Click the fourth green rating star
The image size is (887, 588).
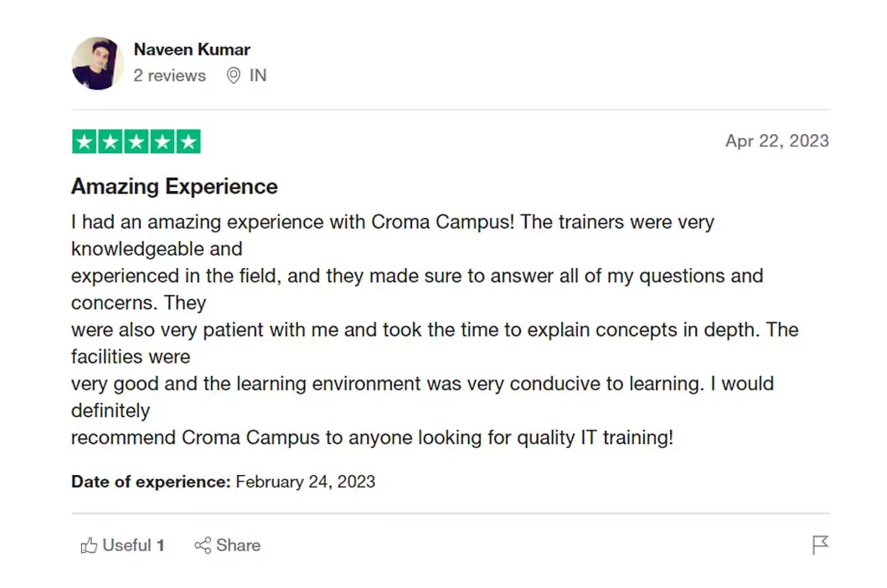(162, 142)
